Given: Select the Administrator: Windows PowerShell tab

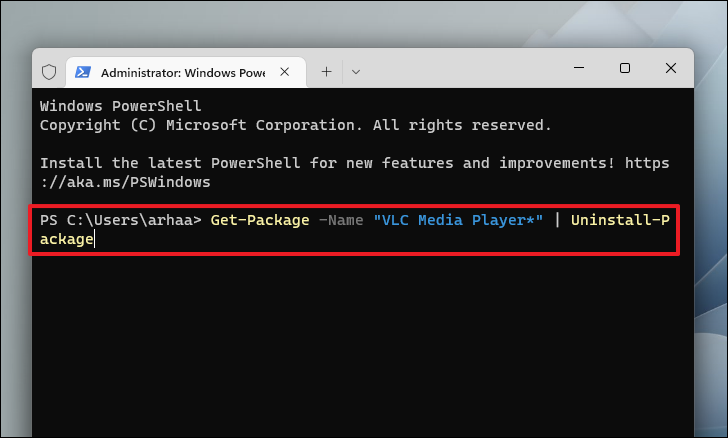Looking at the screenshot, I should (x=186, y=72).
